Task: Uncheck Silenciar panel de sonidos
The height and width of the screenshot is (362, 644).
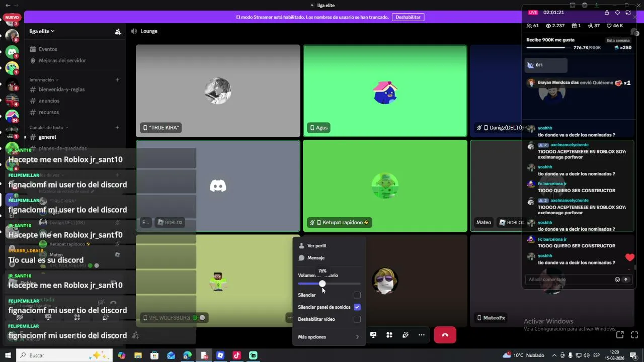Action: 357,307
